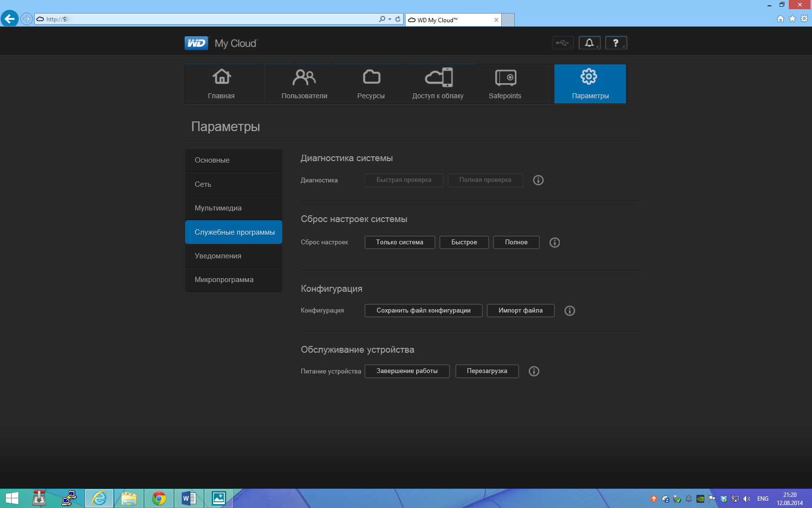Open the Пользователи tab
Viewport: 812px width, 508px height.
pyautogui.click(x=304, y=84)
